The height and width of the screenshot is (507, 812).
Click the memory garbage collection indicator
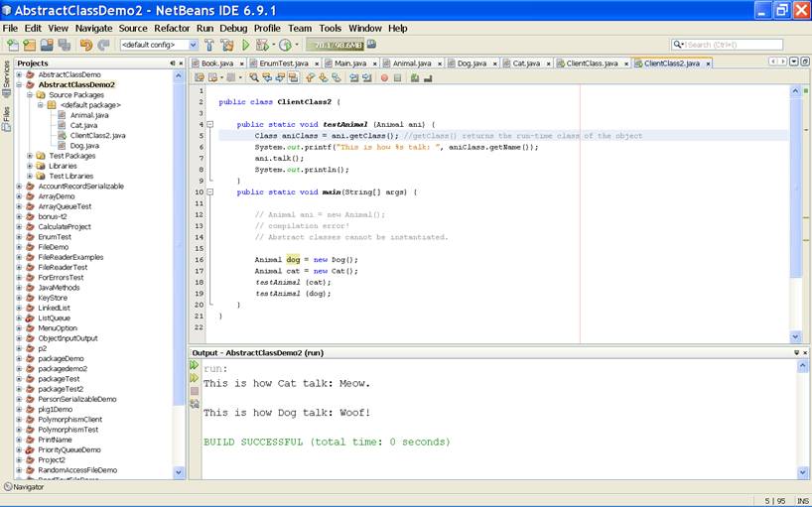tap(336, 45)
